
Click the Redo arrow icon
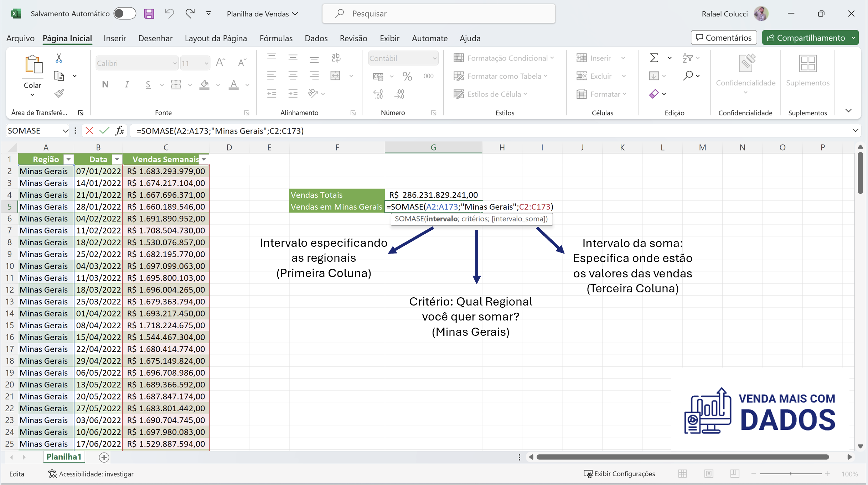190,14
